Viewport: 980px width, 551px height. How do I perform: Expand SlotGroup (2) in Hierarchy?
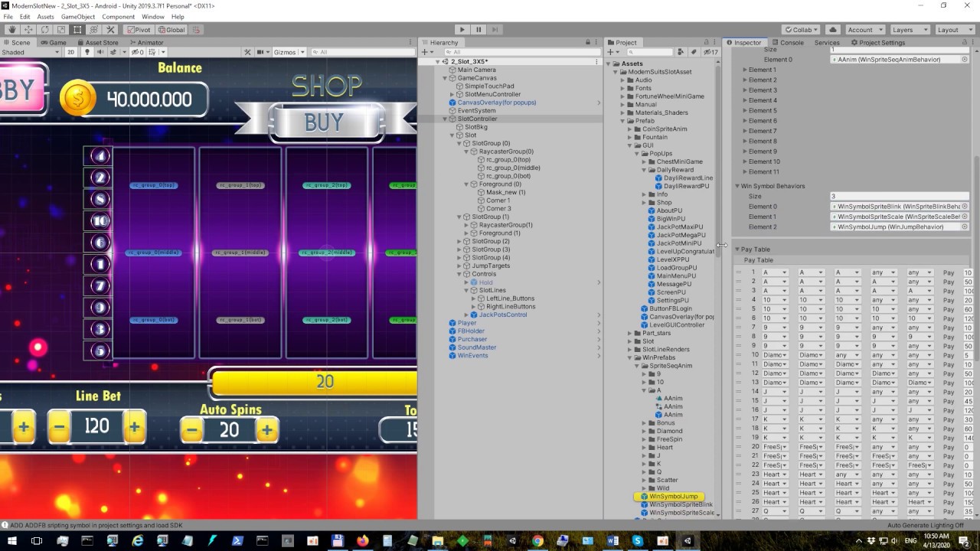coord(459,241)
